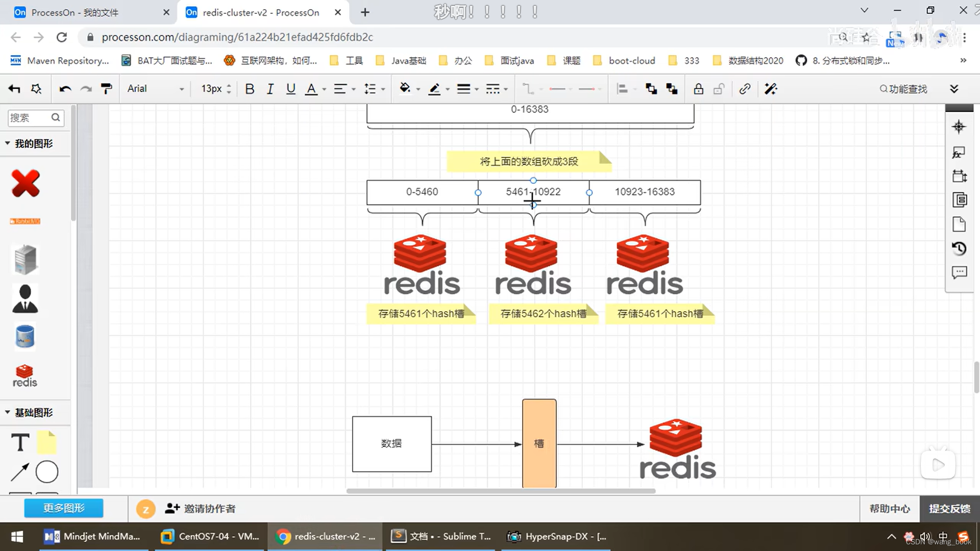Viewport: 980px width, 551px height.
Task: Click the format painter icon
Action: [106, 89]
